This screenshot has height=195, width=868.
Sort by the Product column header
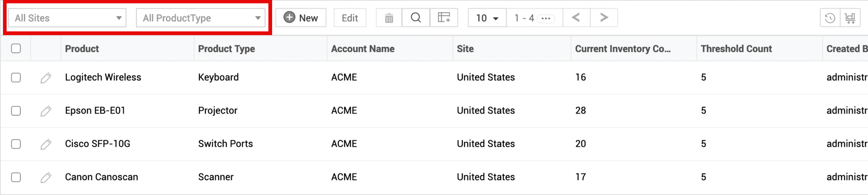tap(82, 49)
